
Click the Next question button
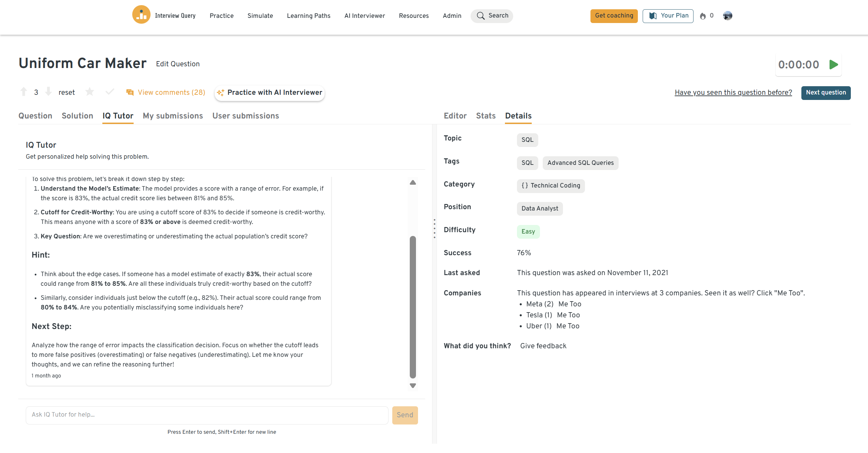(825, 93)
